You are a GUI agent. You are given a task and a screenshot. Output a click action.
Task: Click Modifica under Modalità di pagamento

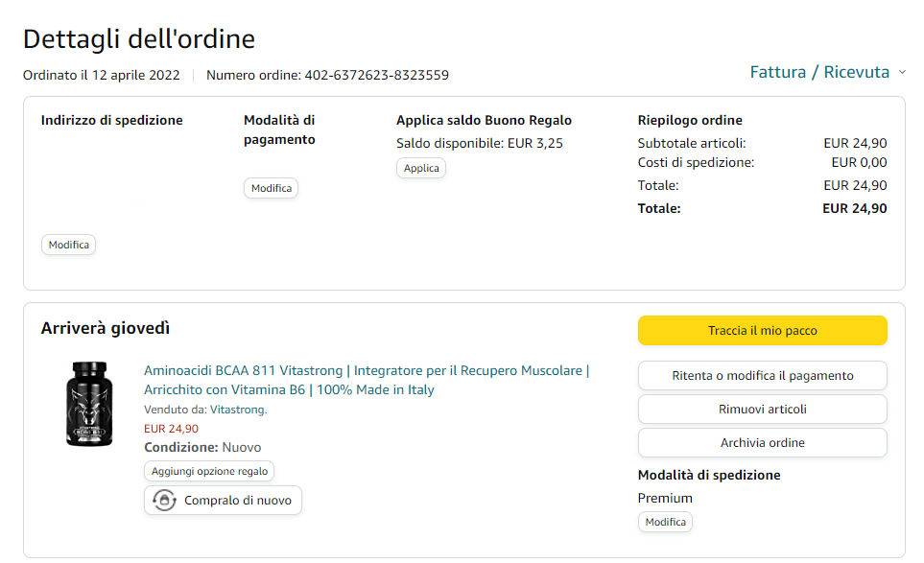[x=271, y=189]
